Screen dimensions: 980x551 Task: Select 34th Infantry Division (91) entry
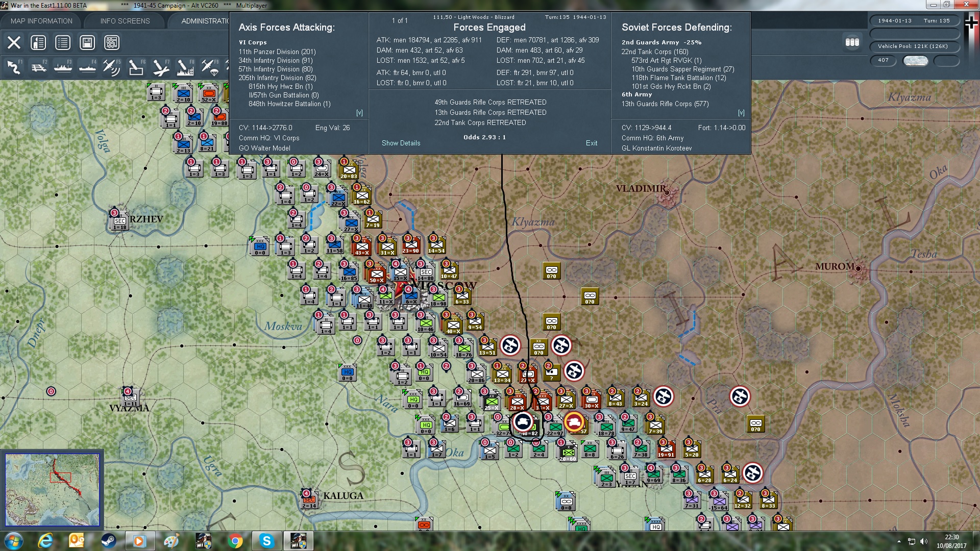[276, 60]
